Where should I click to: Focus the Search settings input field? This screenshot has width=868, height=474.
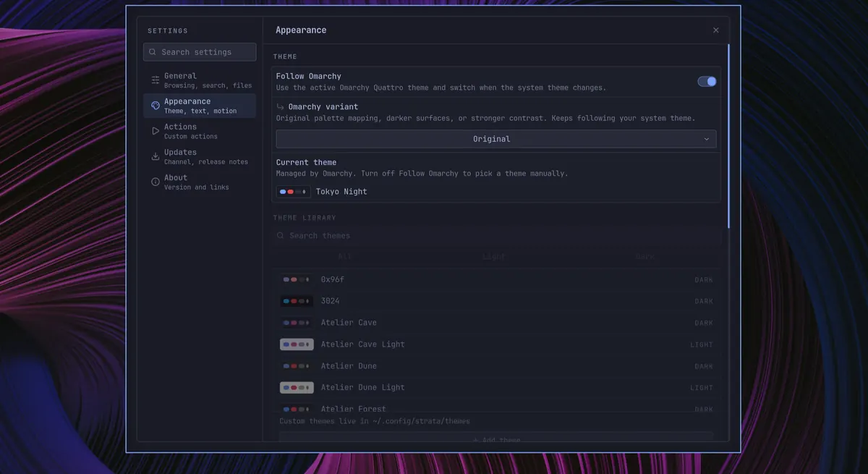(200, 52)
